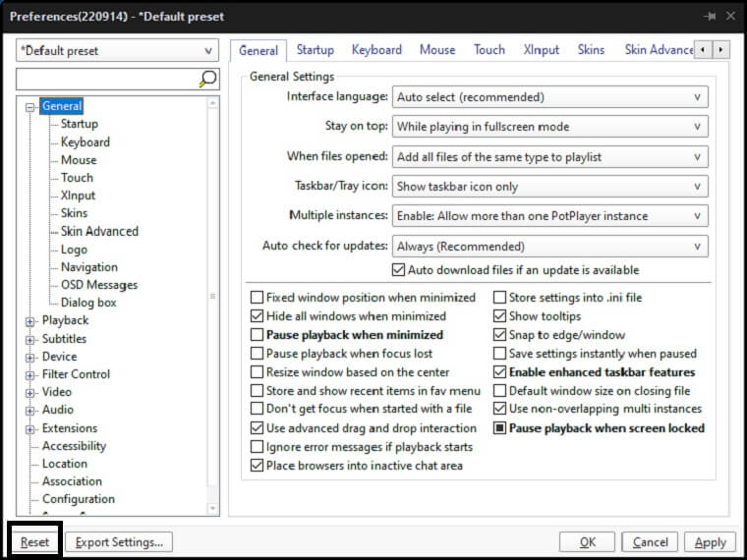Open the Taskbar/Tray icon dropdown
Screen dimensions: 747x560
coord(549,187)
